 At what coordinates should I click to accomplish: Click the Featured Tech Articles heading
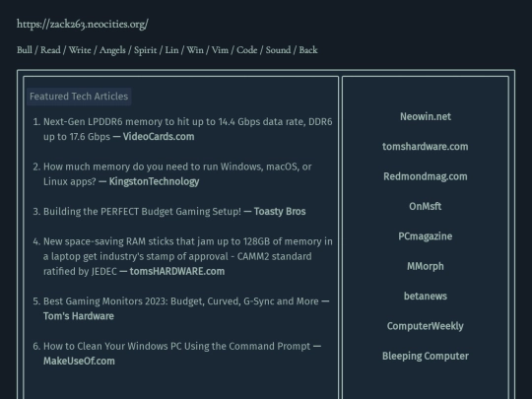[79, 97]
